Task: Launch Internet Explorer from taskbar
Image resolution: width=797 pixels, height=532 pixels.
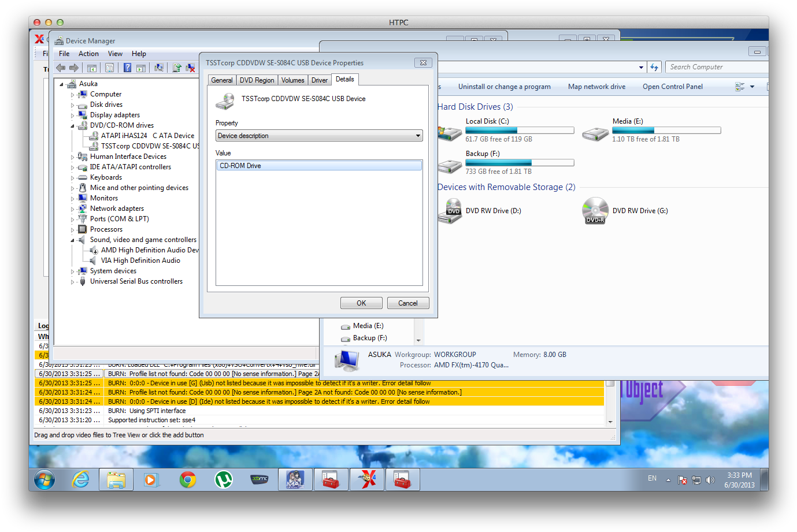Action: (x=80, y=479)
